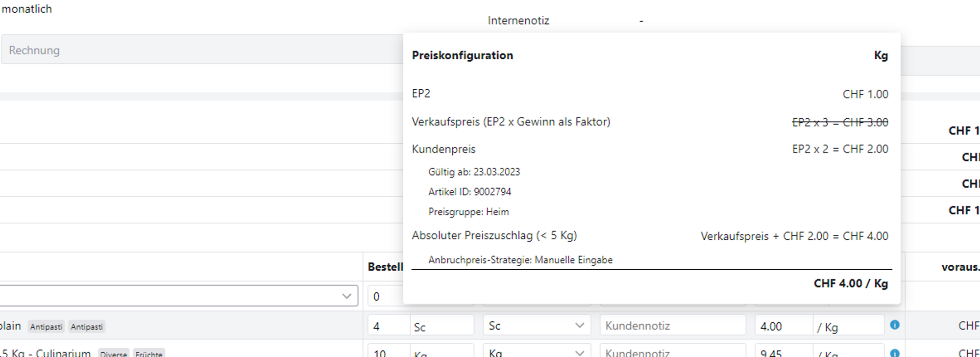Screen dimensions: 980x357
Task: Click the CHF 4.00 / Kg total
Action: tap(850, 283)
